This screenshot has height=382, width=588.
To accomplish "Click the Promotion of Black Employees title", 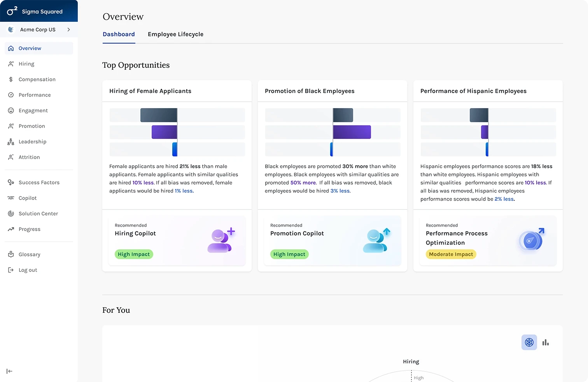I will (x=310, y=91).
